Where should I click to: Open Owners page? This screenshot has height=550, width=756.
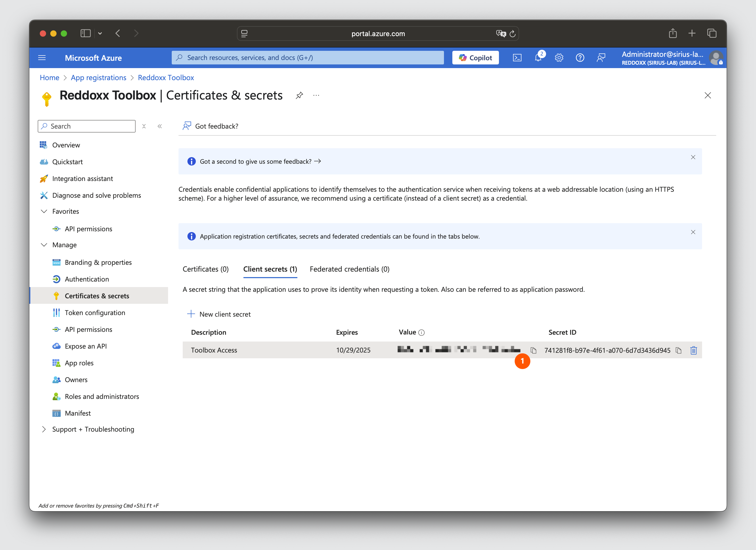pyautogui.click(x=76, y=380)
